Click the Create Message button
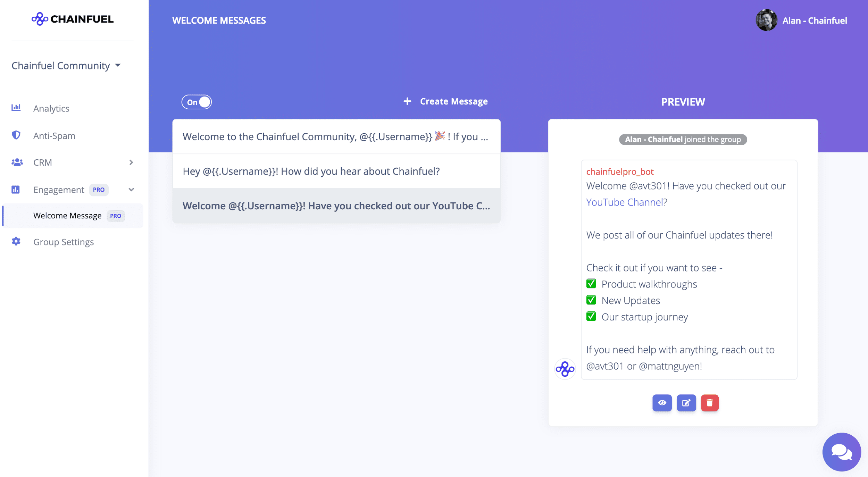Viewport: 868px width, 477px height. pyautogui.click(x=453, y=101)
